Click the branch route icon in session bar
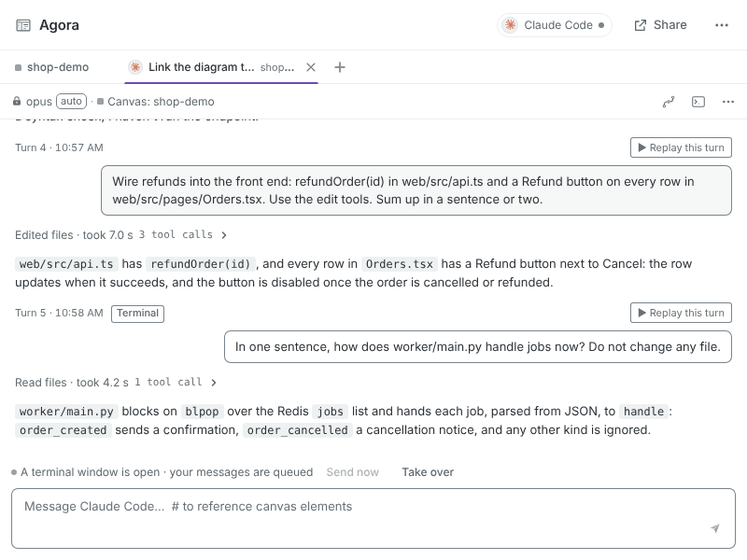This screenshot has height=560, width=747. pyautogui.click(x=669, y=102)
